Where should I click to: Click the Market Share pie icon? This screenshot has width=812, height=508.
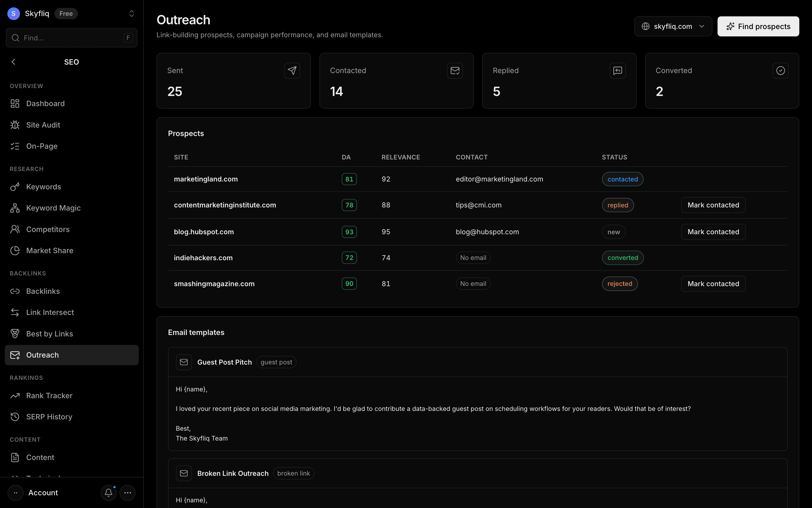[x=15, y=251]
